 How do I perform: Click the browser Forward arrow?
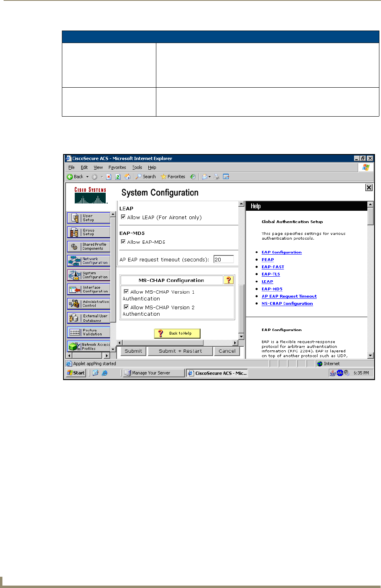tap(94, 177)
